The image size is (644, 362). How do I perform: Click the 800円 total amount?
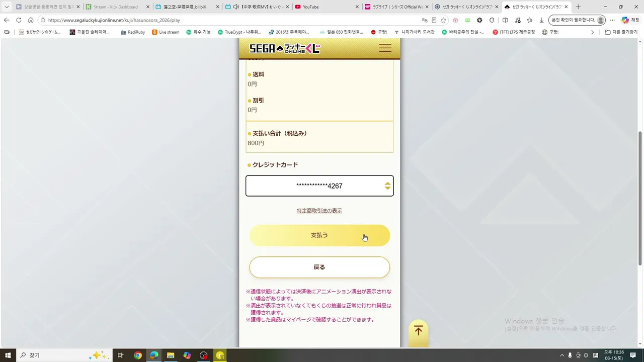pyautogui.click(x=256, y=143)
